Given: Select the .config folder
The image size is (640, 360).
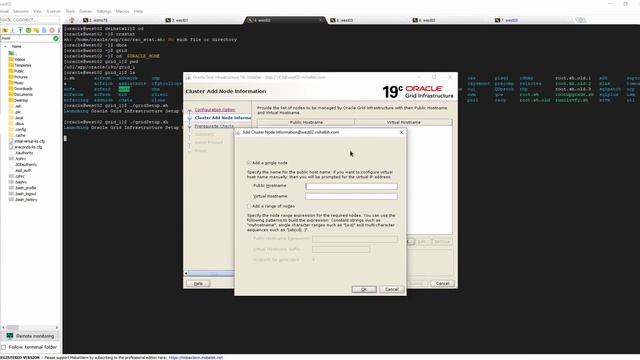Looking at the screenshot, I should (17, 129).
